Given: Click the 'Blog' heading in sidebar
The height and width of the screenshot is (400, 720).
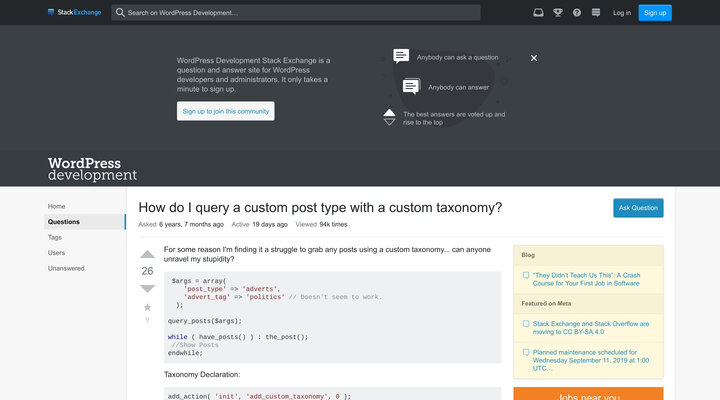Looking at the screenshot, I should coord(528,255).
